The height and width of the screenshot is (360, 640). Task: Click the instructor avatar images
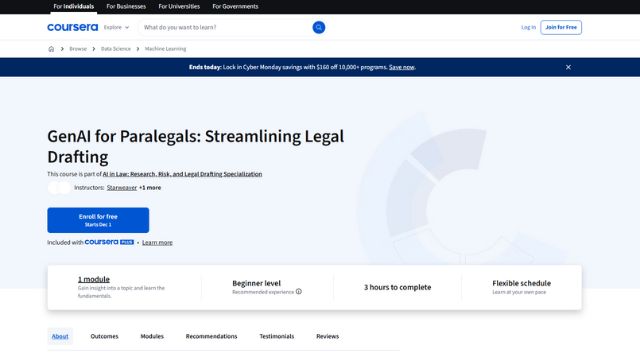(59, 188)
